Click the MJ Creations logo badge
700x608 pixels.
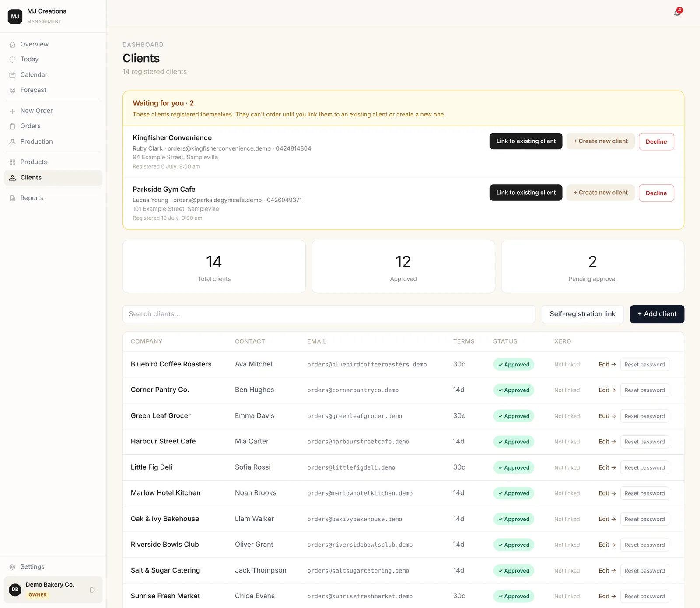[15, 17]
